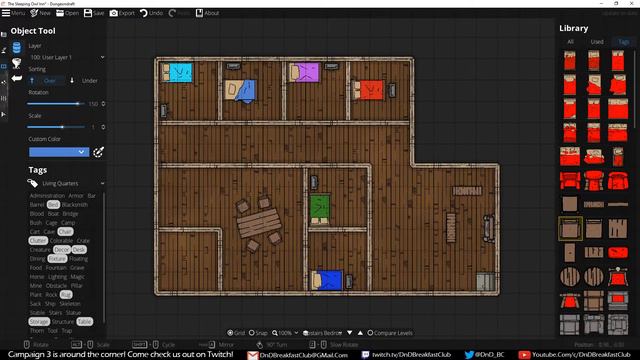Click Open in top toolbar
Viewport: 640px width, 360px height.
(x=67, y=13)
